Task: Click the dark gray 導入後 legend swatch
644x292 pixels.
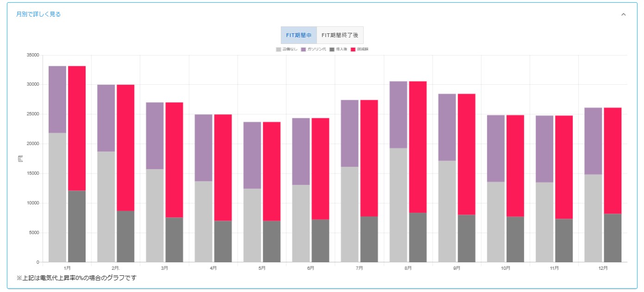Action: pyautogui.click(x=332, y=49)
